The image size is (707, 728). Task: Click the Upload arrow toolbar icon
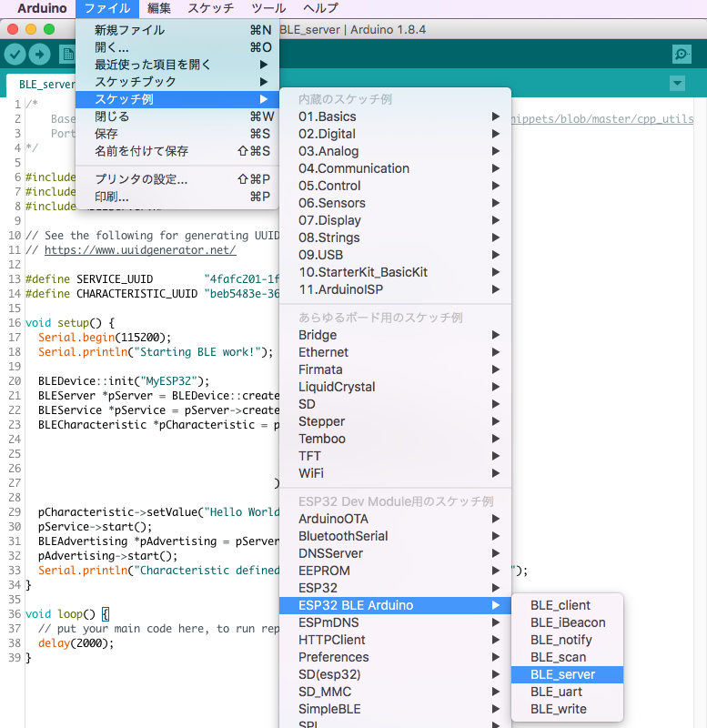coord(40,55)
